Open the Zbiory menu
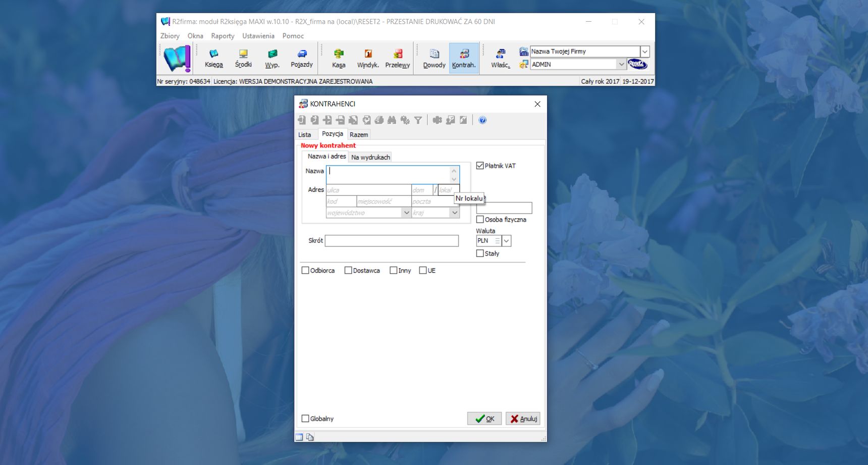Screen dimensions: 868x465 (x=170, y=36)
